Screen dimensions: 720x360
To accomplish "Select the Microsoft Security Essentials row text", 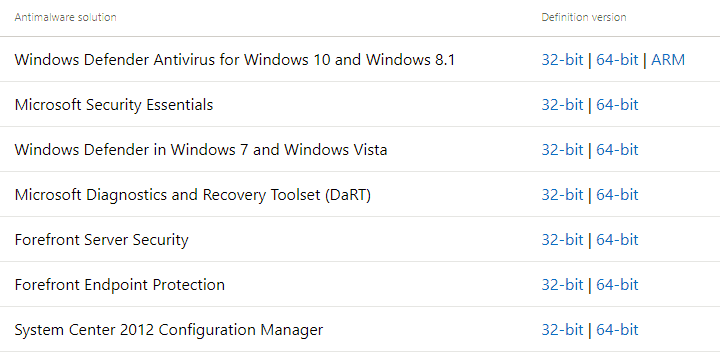I will click(114, 105).
